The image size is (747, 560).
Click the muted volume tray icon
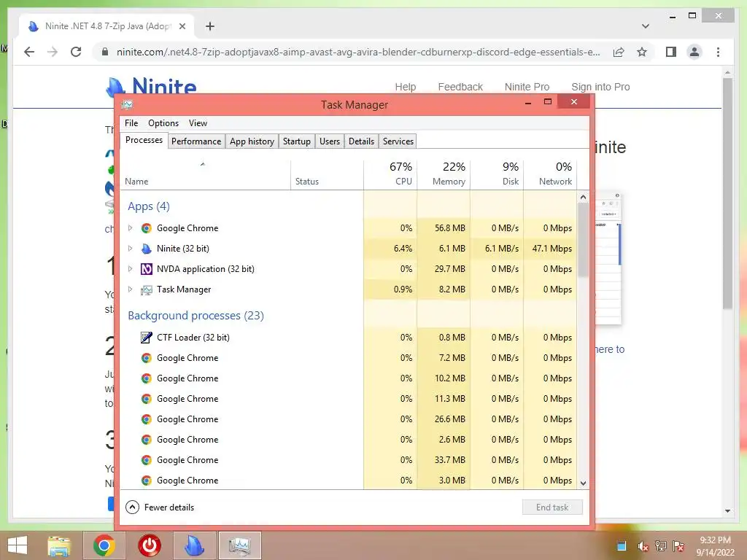click(643, 546)
